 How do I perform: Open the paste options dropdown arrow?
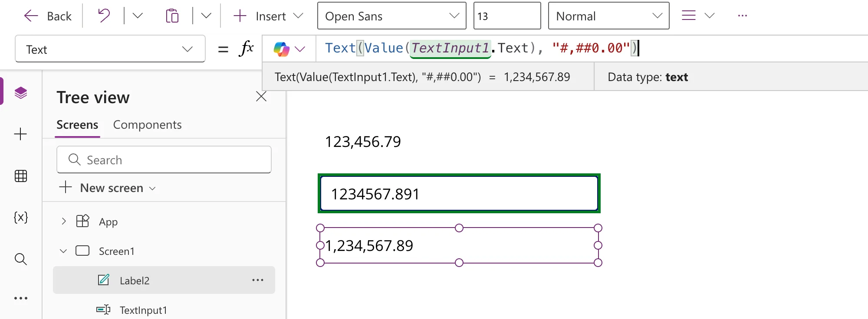click(x=206, y=16)
